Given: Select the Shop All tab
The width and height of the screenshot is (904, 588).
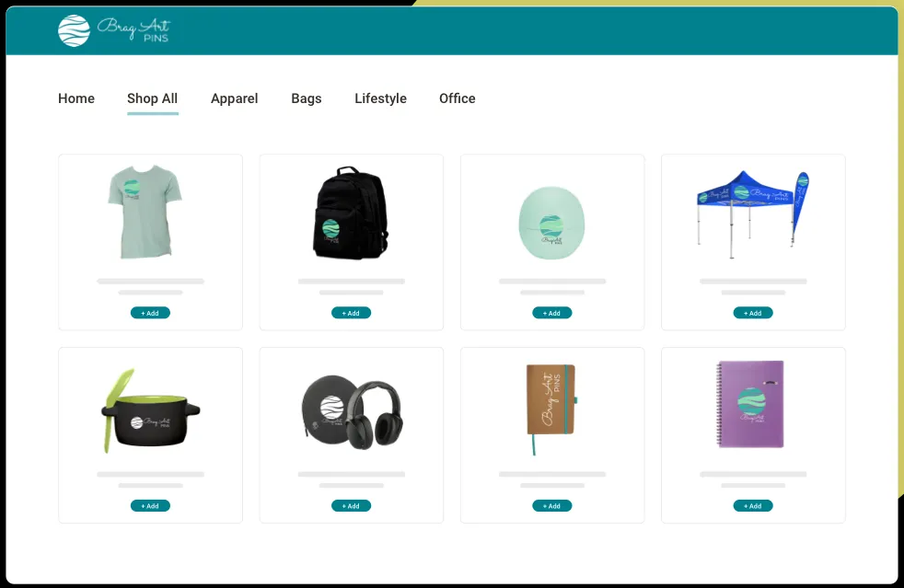Looking at the screenshot, I should 152,98.
